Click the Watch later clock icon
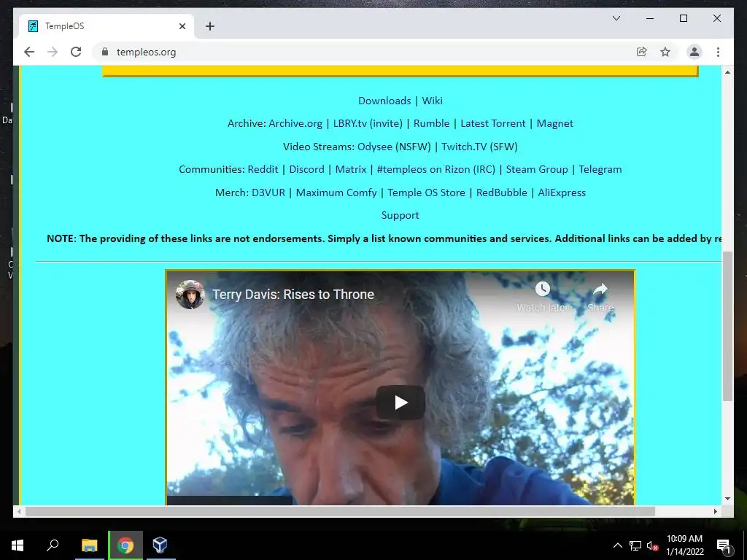747x560 pixels. point(543,289)
